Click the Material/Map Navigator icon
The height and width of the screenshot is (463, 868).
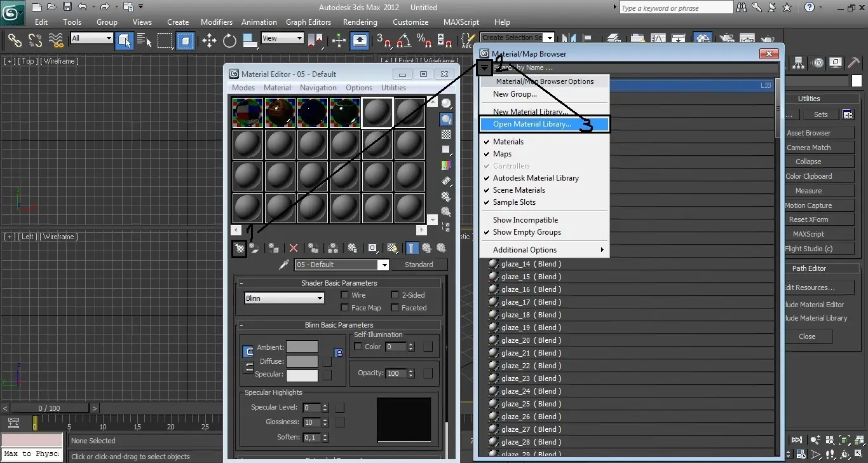pyautogui.click(x=447, y=226)
